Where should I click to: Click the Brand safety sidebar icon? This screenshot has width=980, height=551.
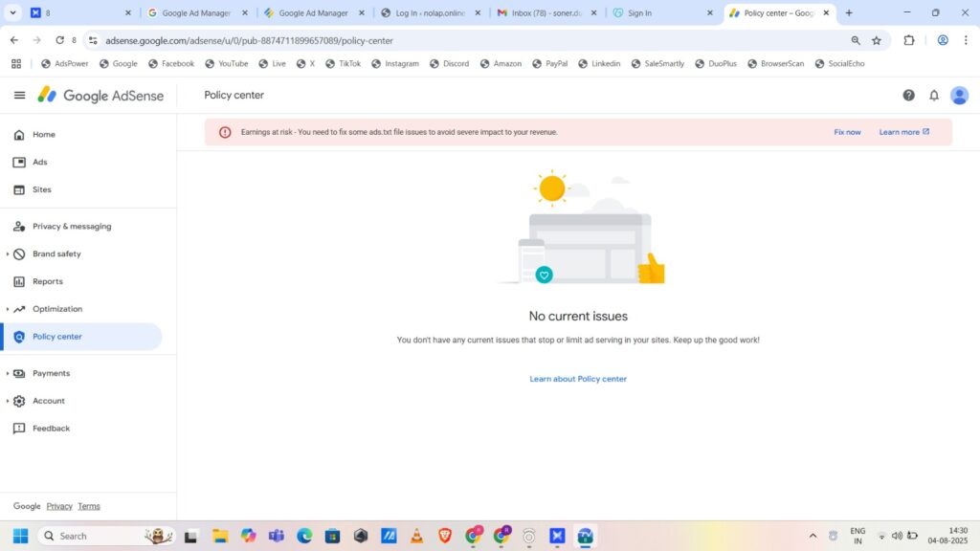(x=19, y=253)
